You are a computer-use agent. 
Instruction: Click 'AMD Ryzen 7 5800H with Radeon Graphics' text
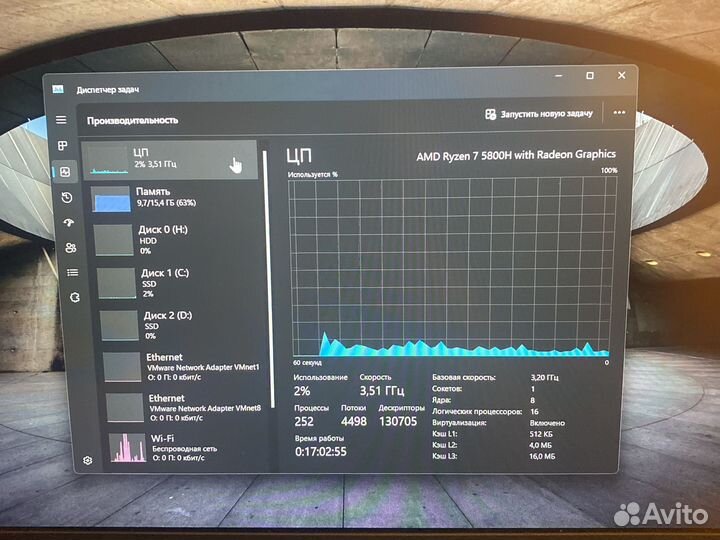516,155
